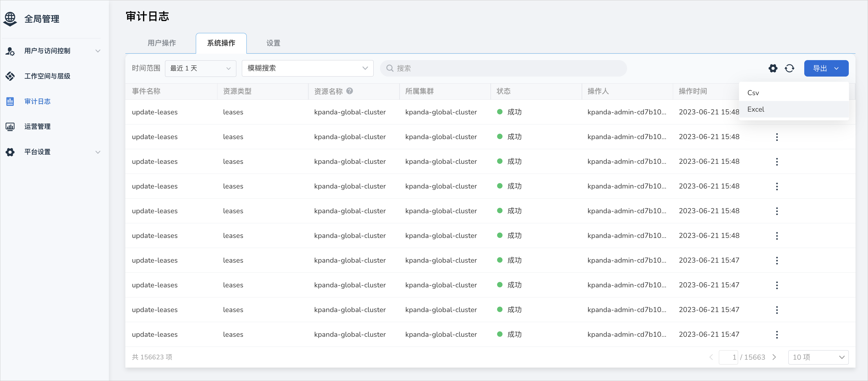Open more actions for first 15:47 row

click(x=777, y=261)
